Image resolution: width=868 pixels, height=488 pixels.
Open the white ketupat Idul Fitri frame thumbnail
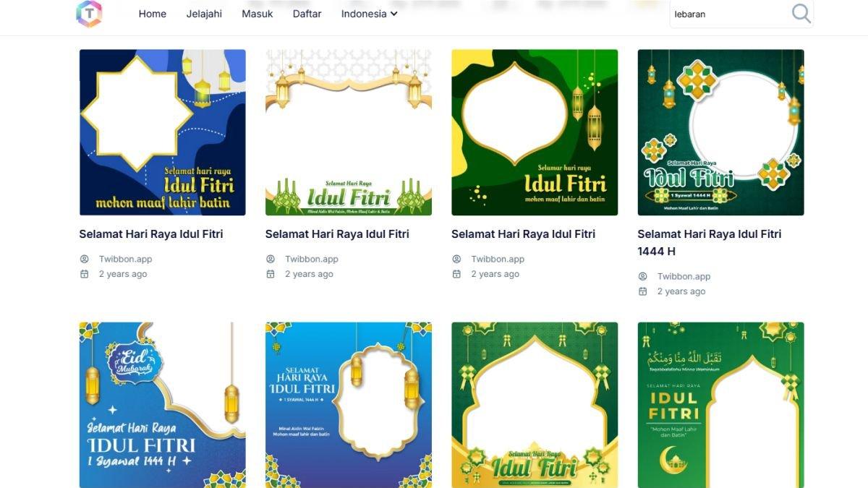pyautogui.click(x=349, y=132)
